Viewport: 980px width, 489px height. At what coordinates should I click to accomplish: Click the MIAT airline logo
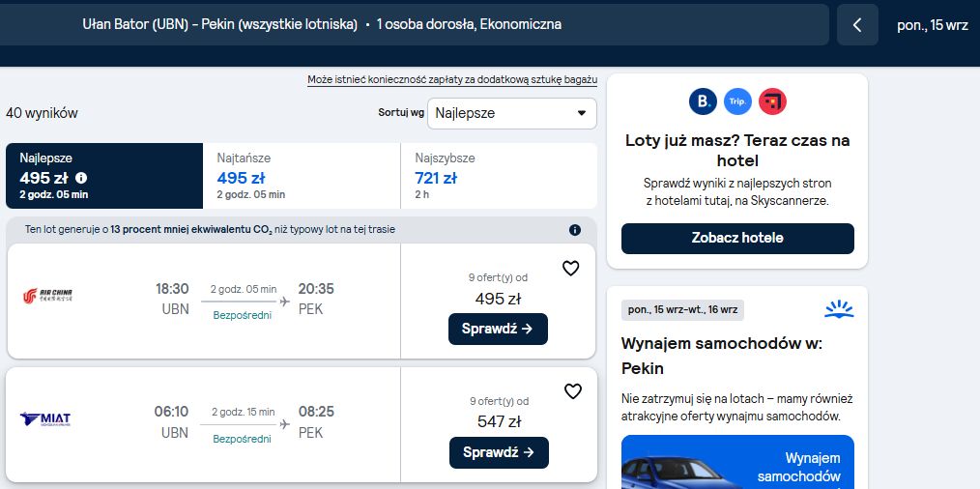click(x=45, y=419)
